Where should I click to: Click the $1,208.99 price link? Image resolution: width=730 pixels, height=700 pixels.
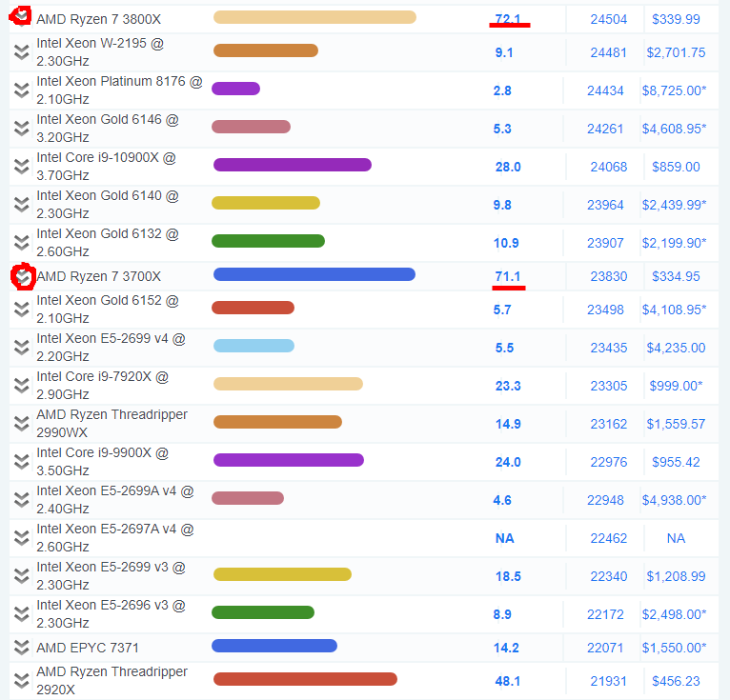click(x=676, y=576)
